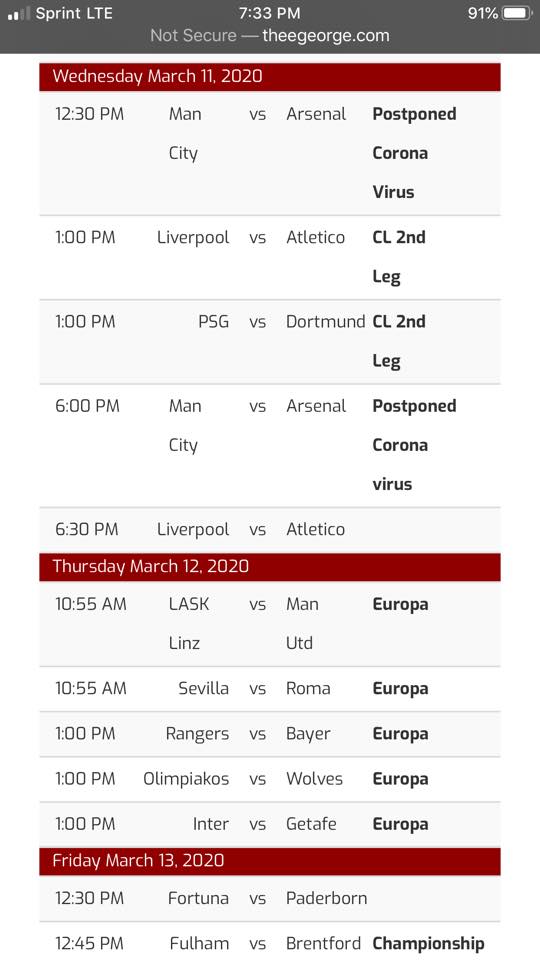Tap the 7:33 PM status bar clock
Image resolution: width=540 pixels, height=960 pixels.
pyautogui.click(x=270, y=13)
